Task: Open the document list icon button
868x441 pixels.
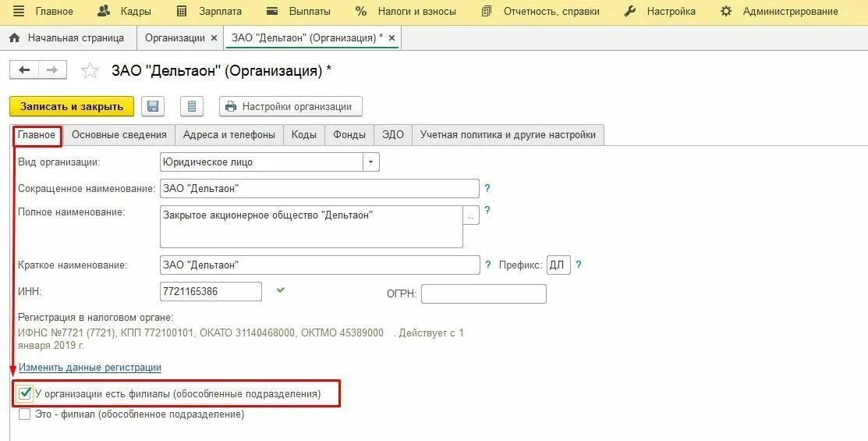Action: 192,106
